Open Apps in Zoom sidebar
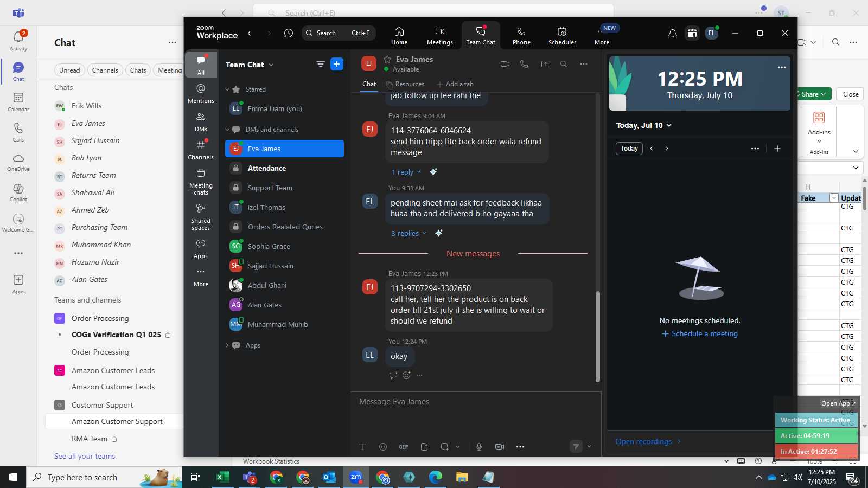Screen dimensions: 868x488 [201, 249]
